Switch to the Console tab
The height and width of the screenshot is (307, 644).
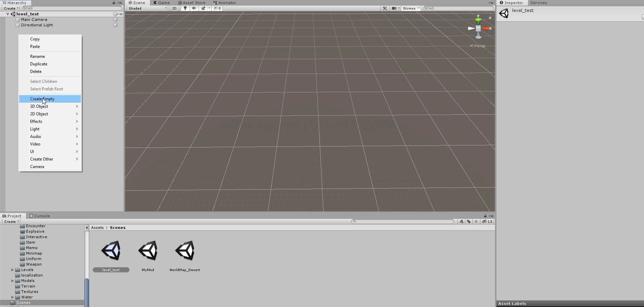coord(40,216)
